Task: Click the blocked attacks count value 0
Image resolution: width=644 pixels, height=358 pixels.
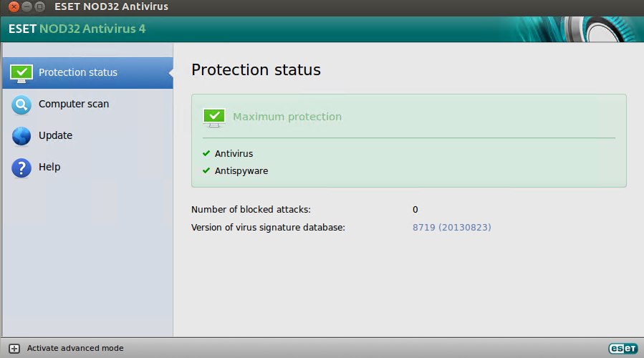Action: coord(415,209)
